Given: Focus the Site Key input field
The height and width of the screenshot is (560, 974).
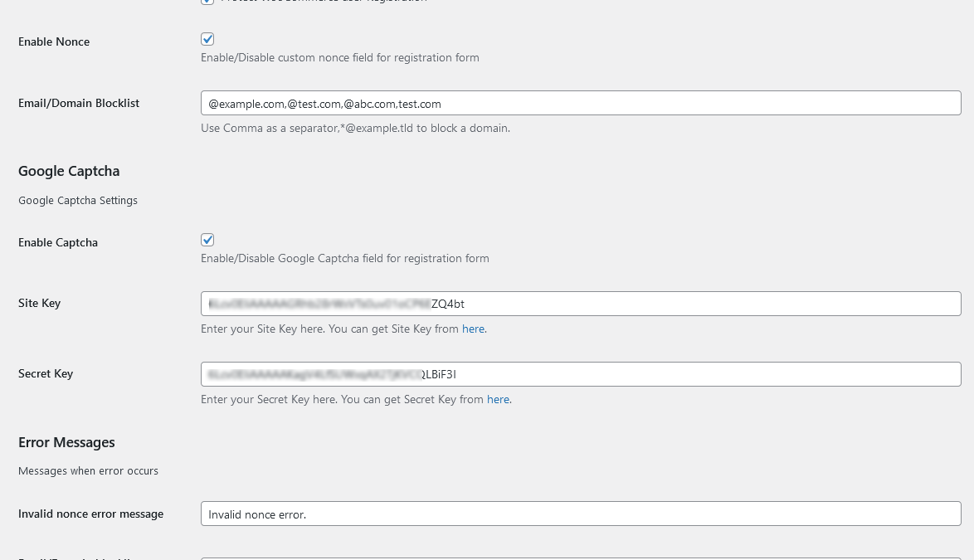Looking at the screenshot, I should point(581,304).
